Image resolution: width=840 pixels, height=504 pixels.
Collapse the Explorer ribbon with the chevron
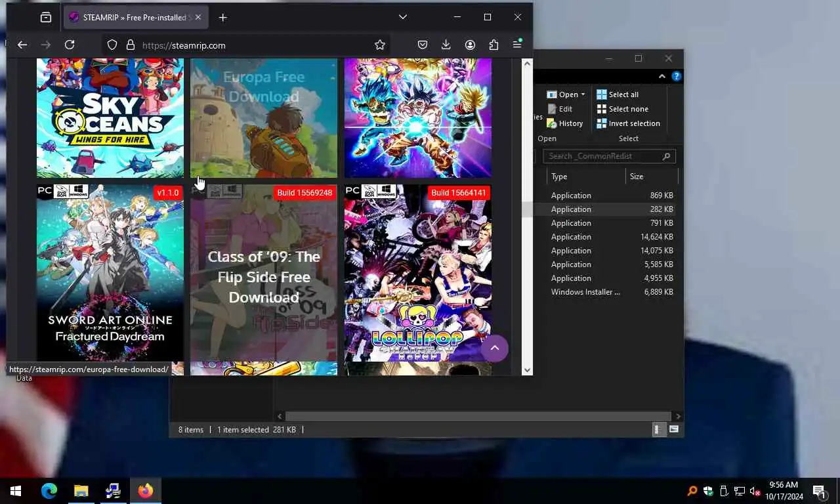pos(662,77)
